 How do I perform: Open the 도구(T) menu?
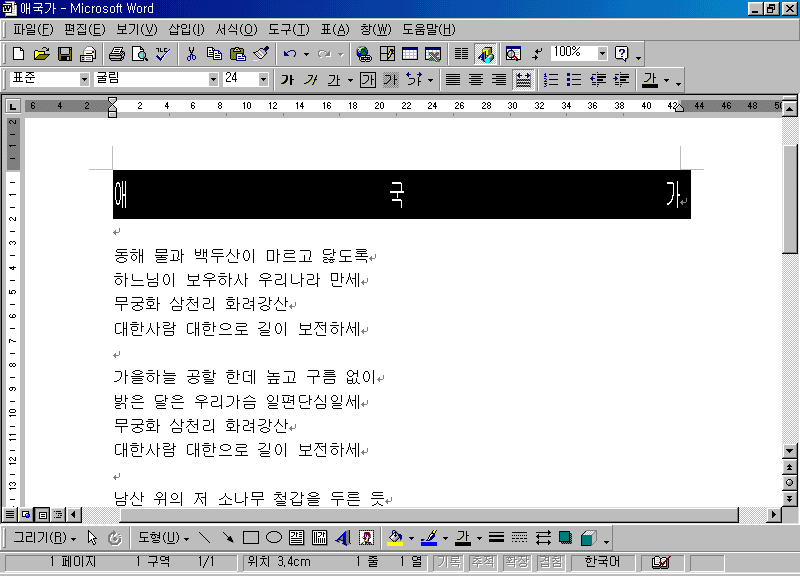(289, 30)
